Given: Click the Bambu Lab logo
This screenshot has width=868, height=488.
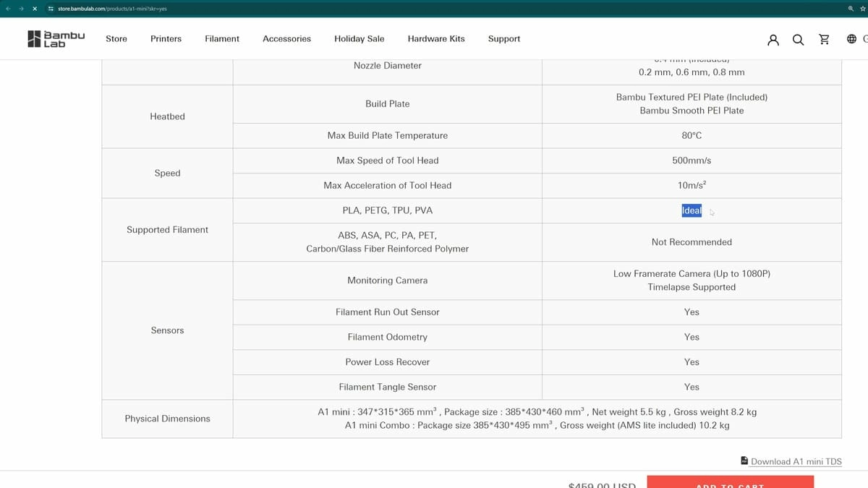Looking at the screenshot, I should pos(56,39).
